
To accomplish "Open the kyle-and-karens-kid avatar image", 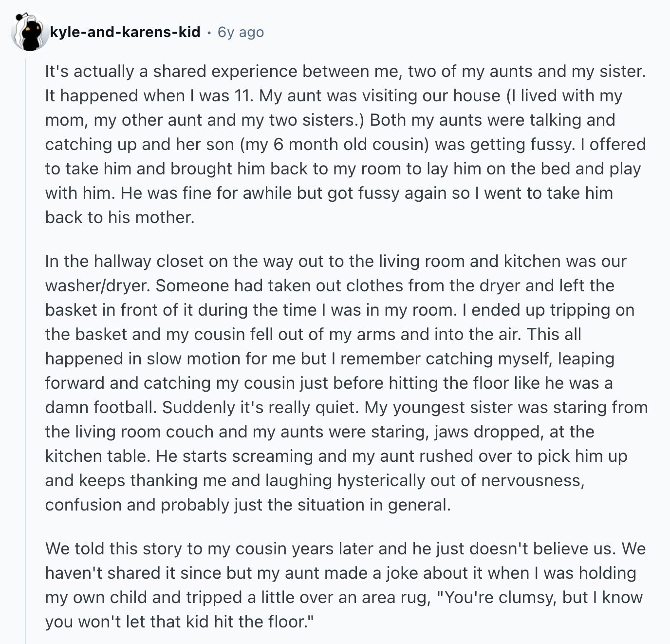I will (x=30, y=32).
